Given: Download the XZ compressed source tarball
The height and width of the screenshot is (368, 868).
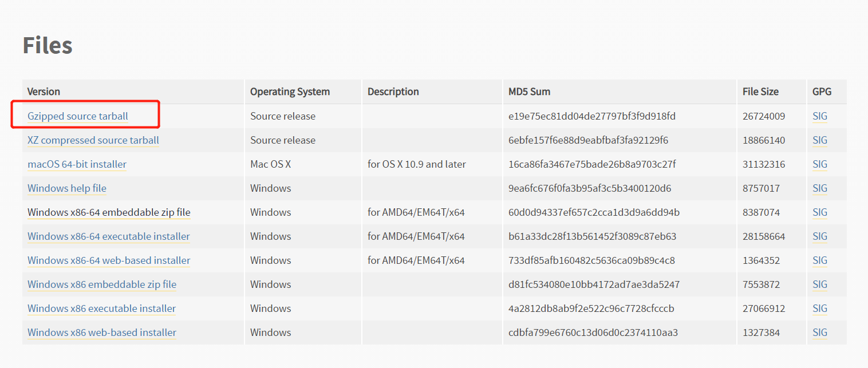Looking at the screenshot, I should [93, 140].
